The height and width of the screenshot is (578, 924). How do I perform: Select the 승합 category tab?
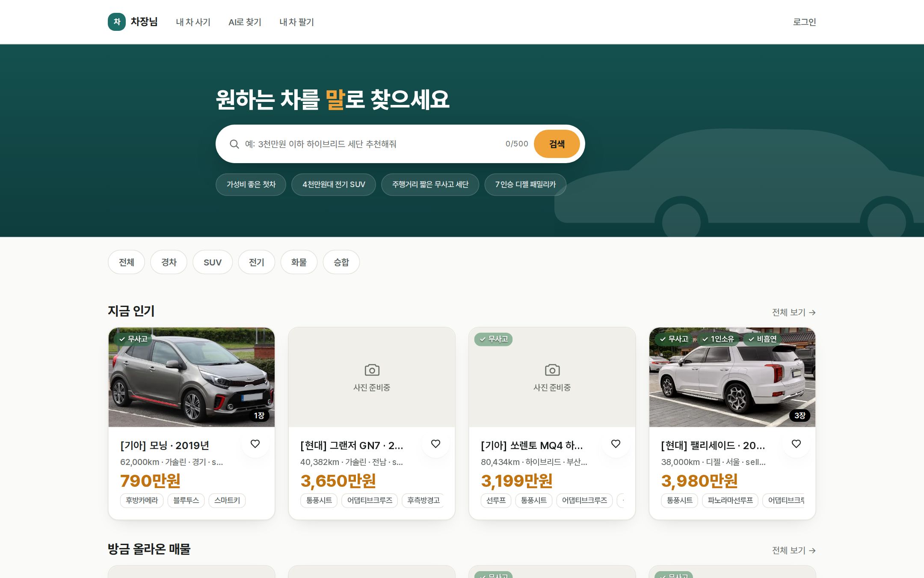pyautogui.click(x=341, y=262)
